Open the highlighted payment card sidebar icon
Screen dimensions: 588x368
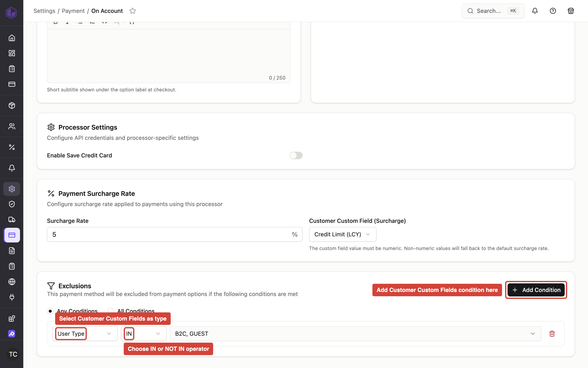point(12,235)
